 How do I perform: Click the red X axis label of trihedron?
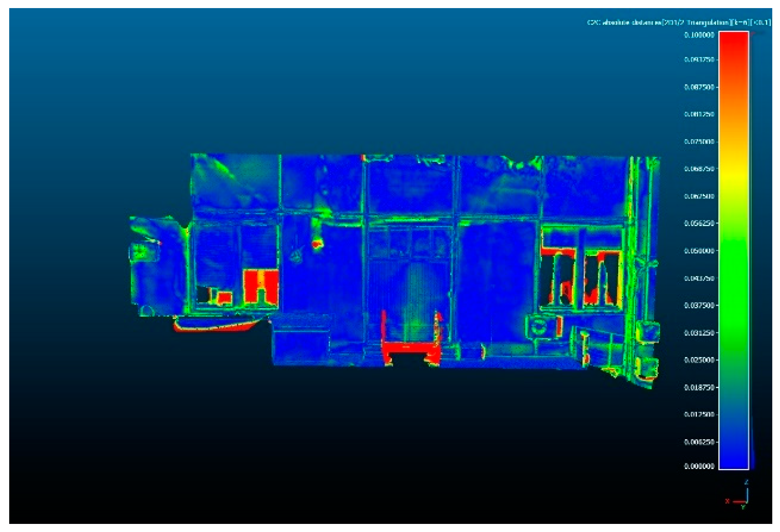click(x=727, y=501)
